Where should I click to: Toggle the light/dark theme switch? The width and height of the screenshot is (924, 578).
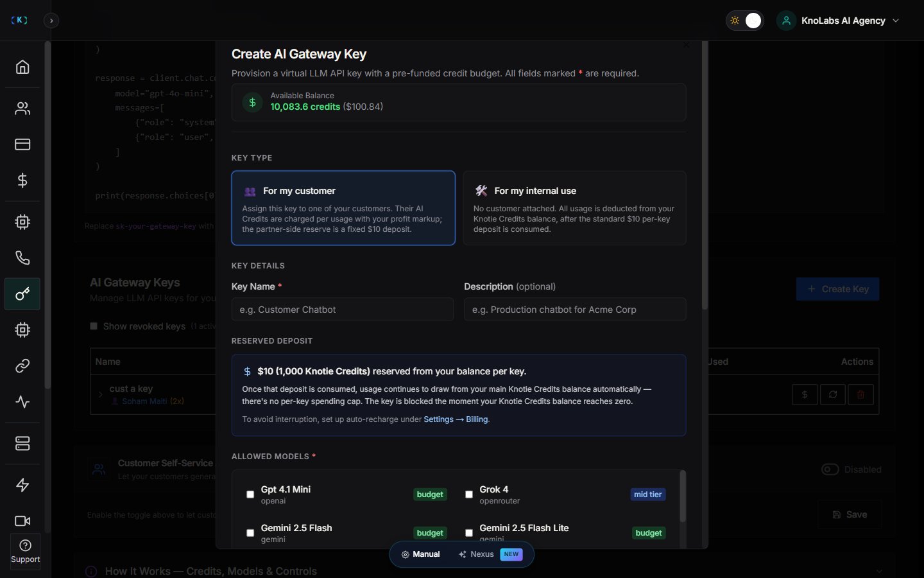tap(744, 21)
